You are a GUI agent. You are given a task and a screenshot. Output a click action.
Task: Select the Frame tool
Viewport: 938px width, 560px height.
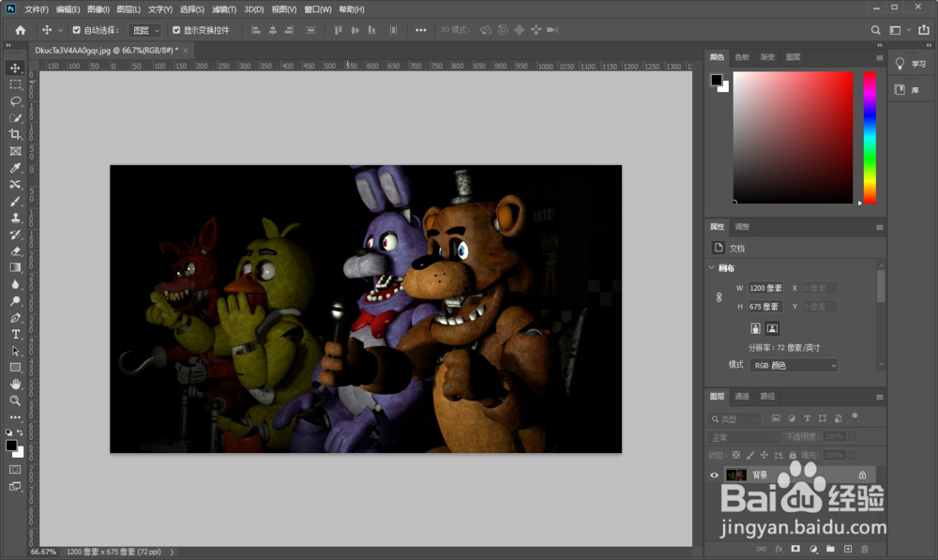coord(15,151)
